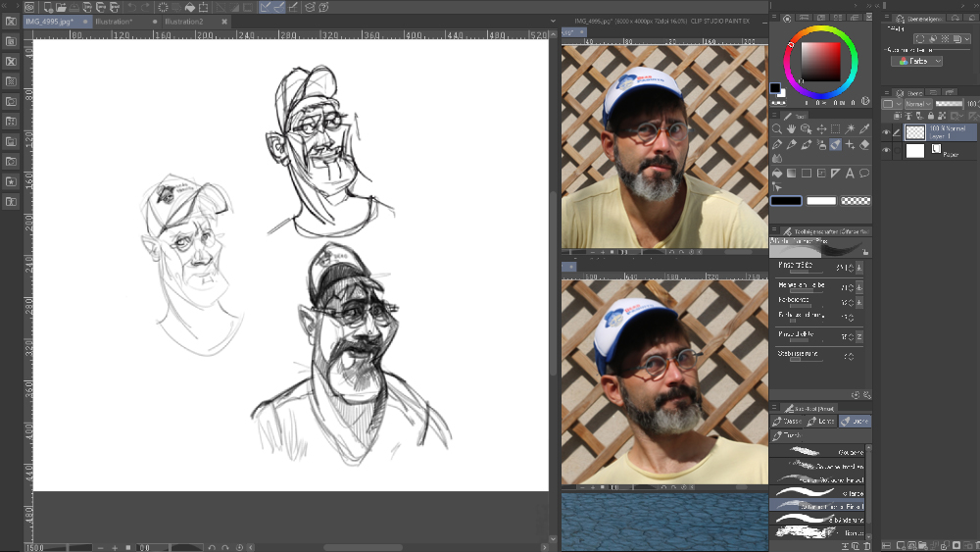Click the top reference photo thumbnail
The image size is (980, 552).
[663, 146]
